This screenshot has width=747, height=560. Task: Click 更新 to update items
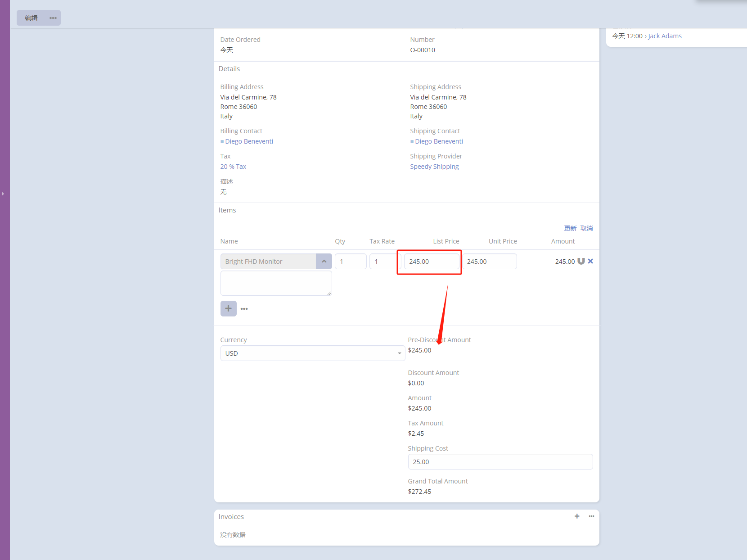click(x=570, y=228)
